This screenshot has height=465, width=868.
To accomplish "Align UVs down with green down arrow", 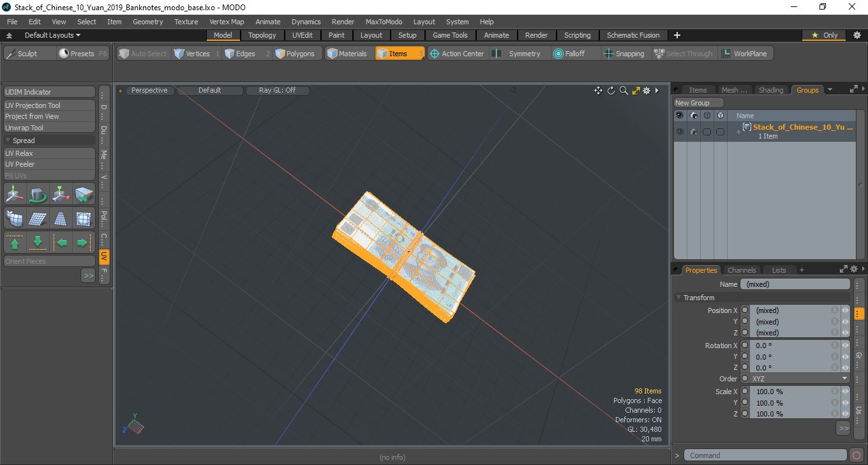I will coord(38,243).
